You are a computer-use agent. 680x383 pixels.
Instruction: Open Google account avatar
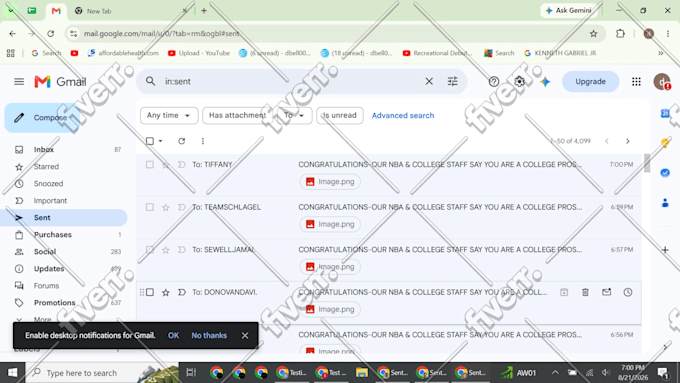(662, 82)
